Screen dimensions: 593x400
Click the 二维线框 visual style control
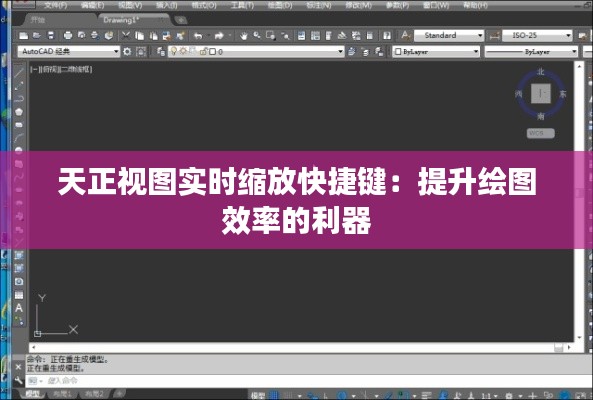(x=75, y=69)
